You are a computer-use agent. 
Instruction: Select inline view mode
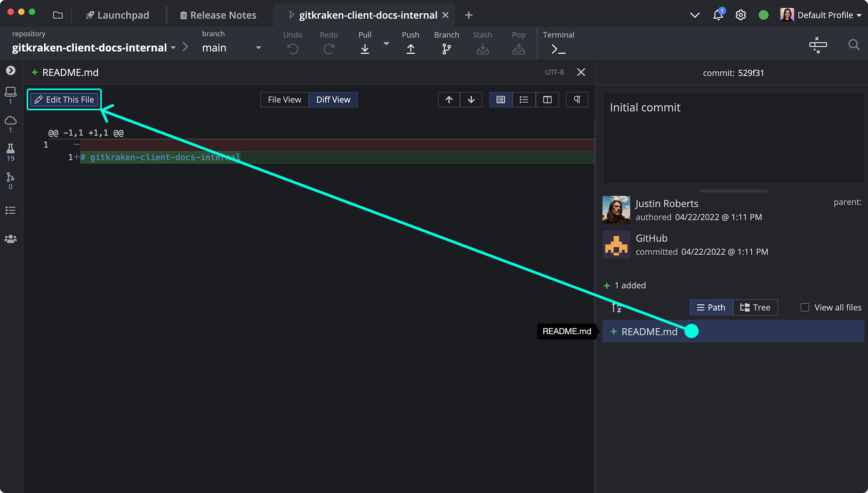click(524, 100)
